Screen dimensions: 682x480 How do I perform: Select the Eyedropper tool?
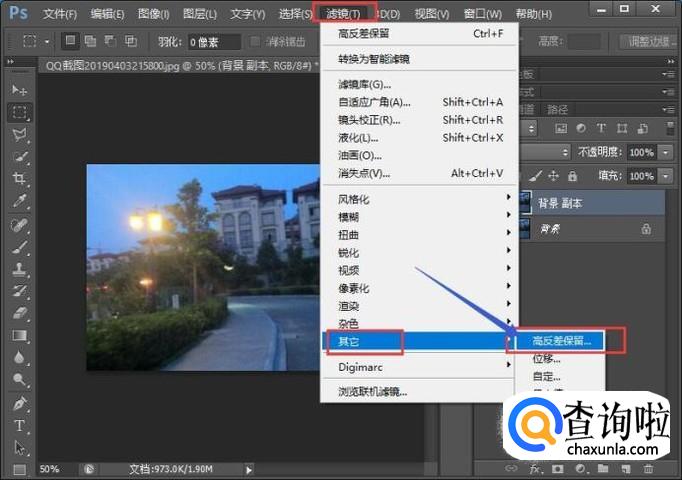(x=19, y=201)
